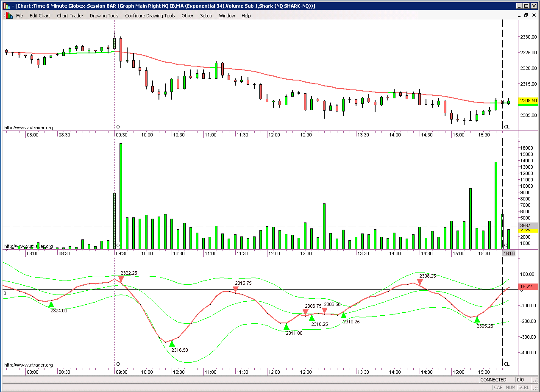
Task: Click the -400.00 label on Shark axis
Action: point(529,353)
